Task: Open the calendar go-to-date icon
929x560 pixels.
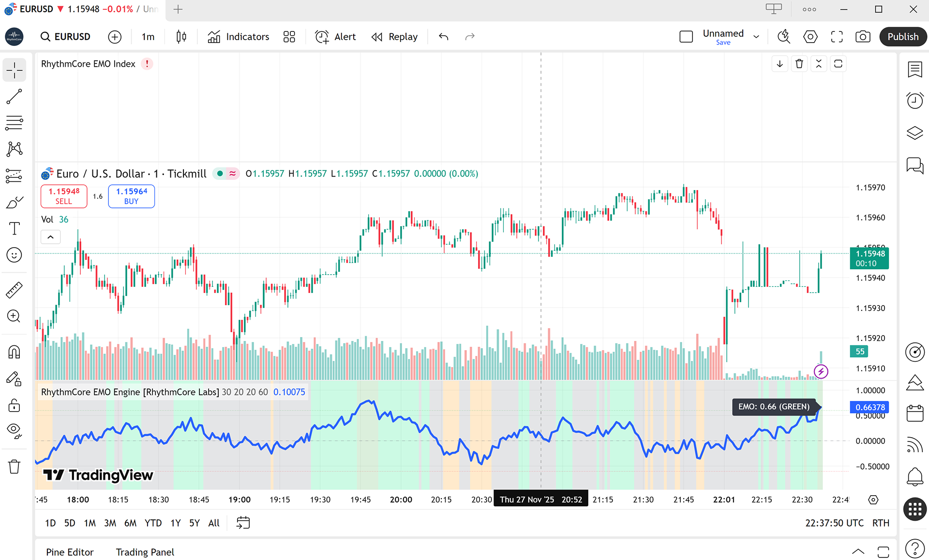Action: pos(243,523)
